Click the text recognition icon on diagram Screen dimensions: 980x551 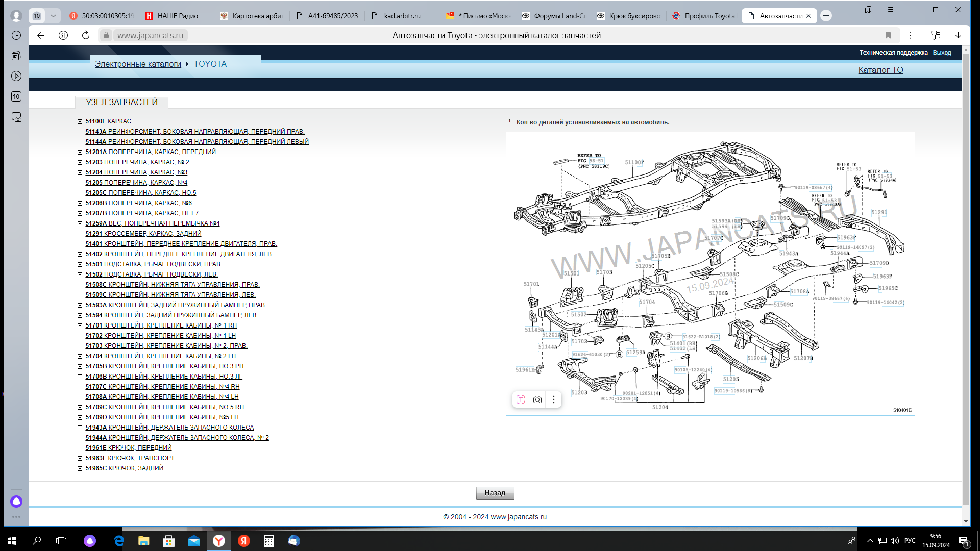tap(521, 400)
